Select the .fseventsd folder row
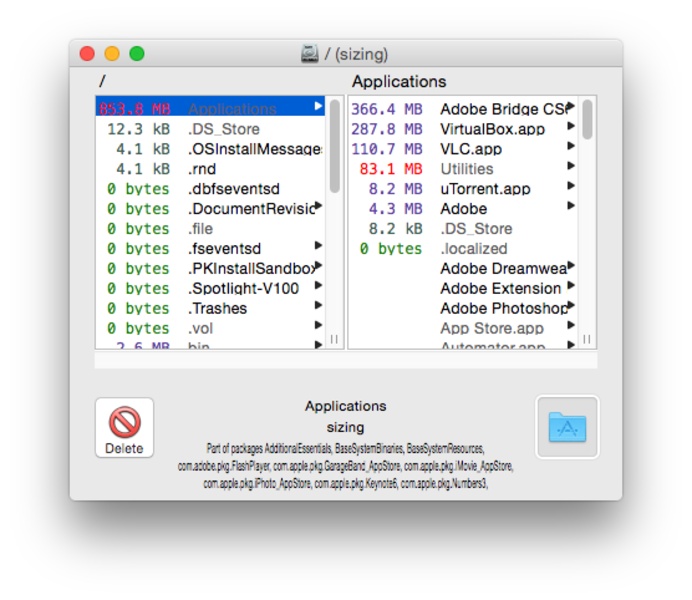The width and height of the screenshot is (692, 600). (x=210, y=248)
